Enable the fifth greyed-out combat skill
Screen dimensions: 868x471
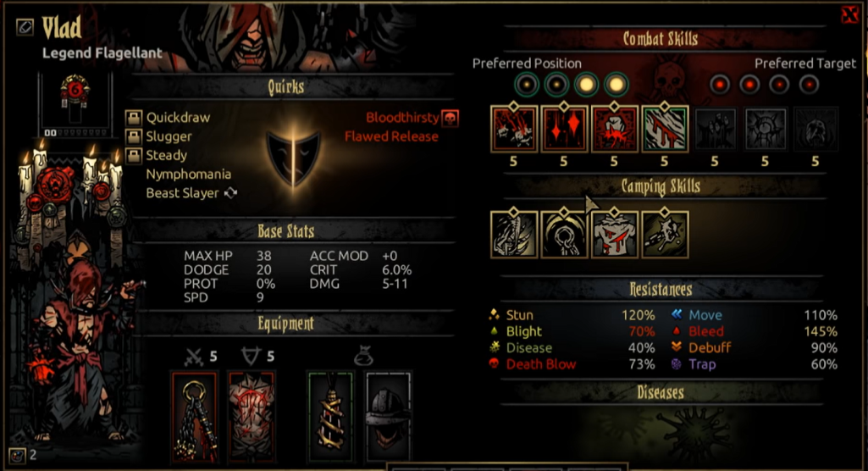pyautogui.click(x=715, y=129)
